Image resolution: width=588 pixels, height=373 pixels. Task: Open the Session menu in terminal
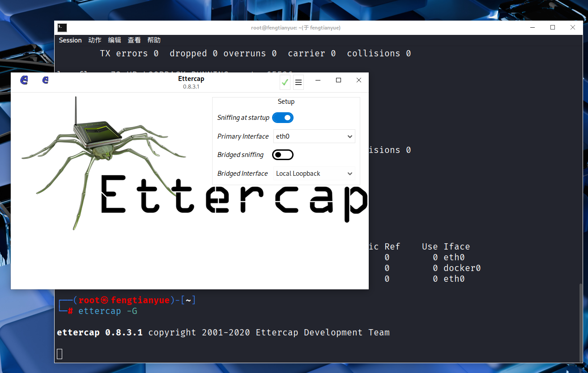[70, 40]
